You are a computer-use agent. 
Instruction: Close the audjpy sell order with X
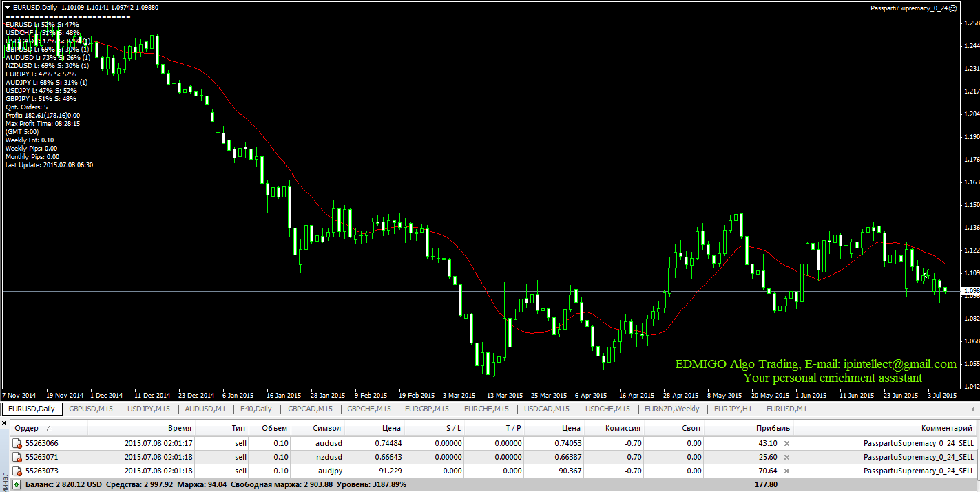pos(786,471)
